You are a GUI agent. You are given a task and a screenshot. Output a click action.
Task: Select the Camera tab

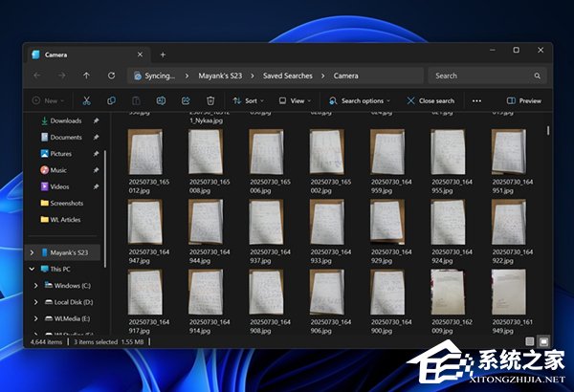88,54
